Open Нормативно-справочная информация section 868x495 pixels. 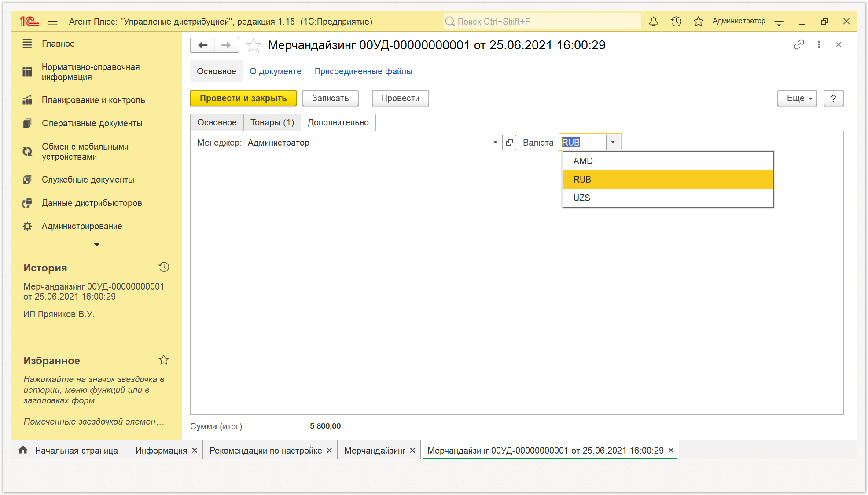coord(91,72)
